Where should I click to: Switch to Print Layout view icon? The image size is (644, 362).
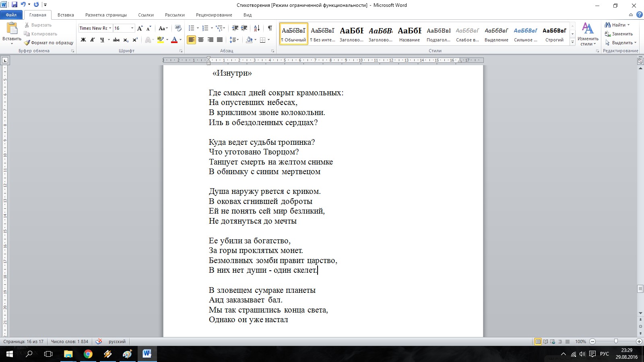(538, 341)
